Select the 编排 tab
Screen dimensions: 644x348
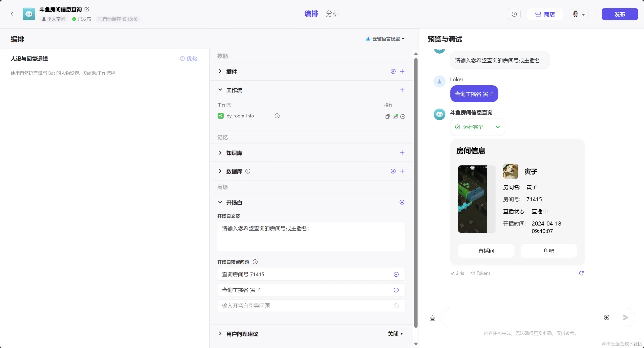(311, 14)
